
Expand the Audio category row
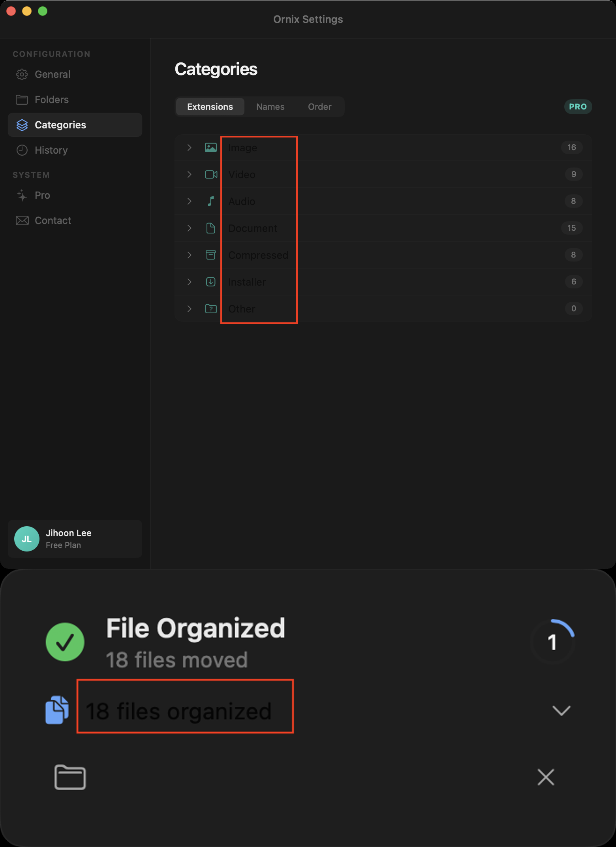[x=190, y=201]
